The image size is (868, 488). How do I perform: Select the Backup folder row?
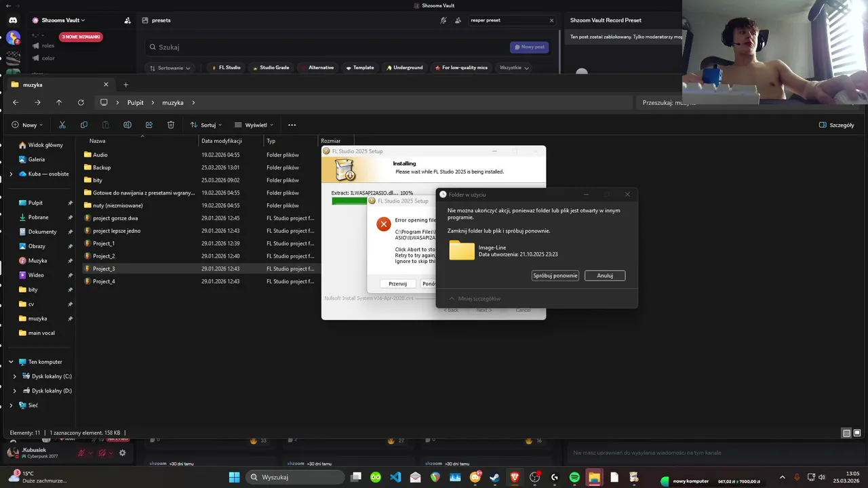point(200,167)
